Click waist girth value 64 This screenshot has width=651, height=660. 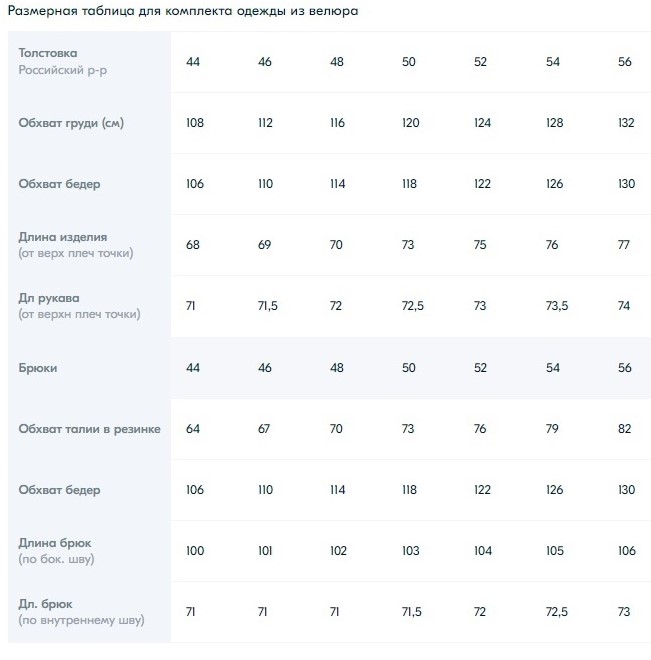coord(193,429)
